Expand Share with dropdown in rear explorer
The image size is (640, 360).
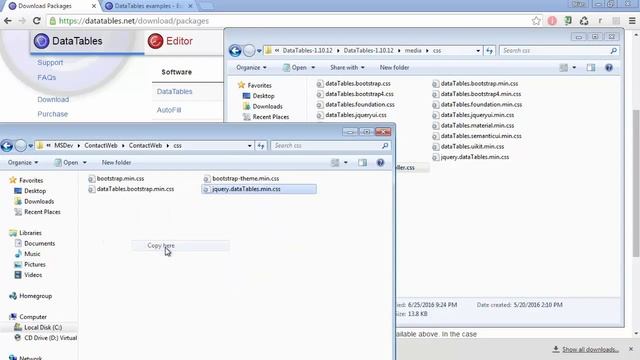pyautogui.click(x=347, y=68)
